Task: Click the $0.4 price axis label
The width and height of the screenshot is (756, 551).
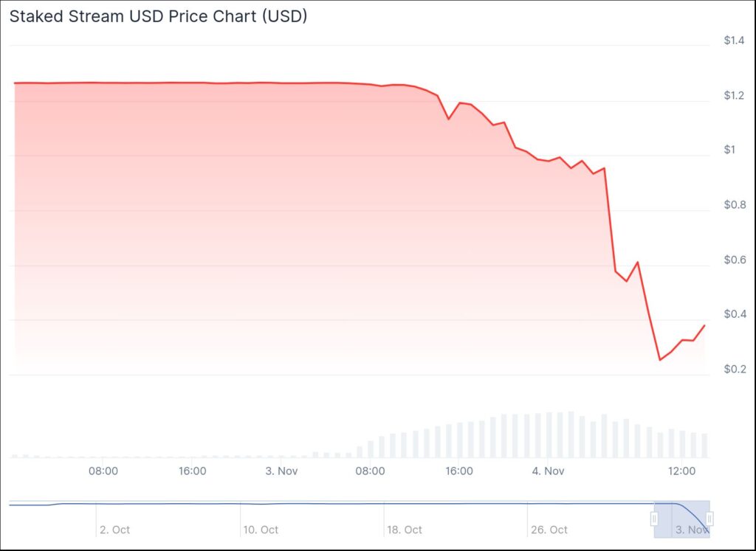Action: [734, 314]
